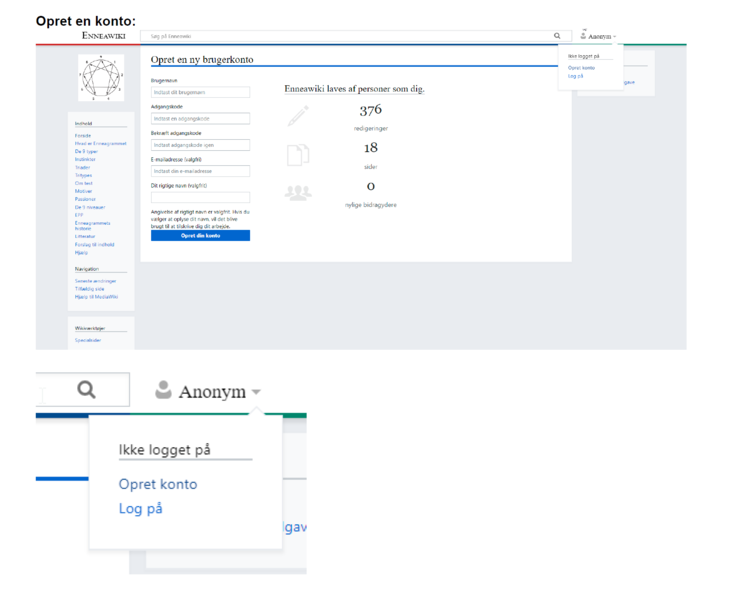Open 'De 9 typer' sidebar link
Image resolution: width=733 pixels, height=600 pixels.
tap(86, 152)
